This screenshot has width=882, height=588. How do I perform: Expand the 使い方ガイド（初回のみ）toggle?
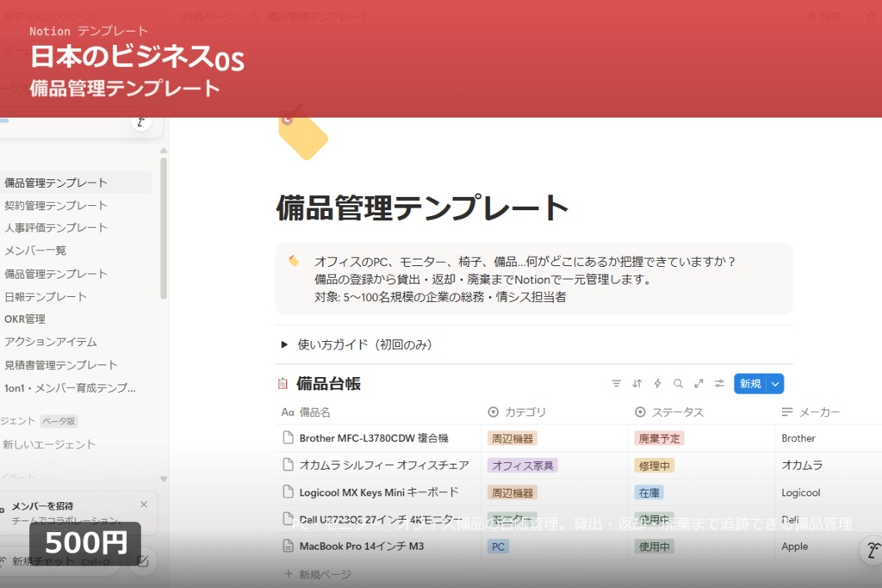284,344
